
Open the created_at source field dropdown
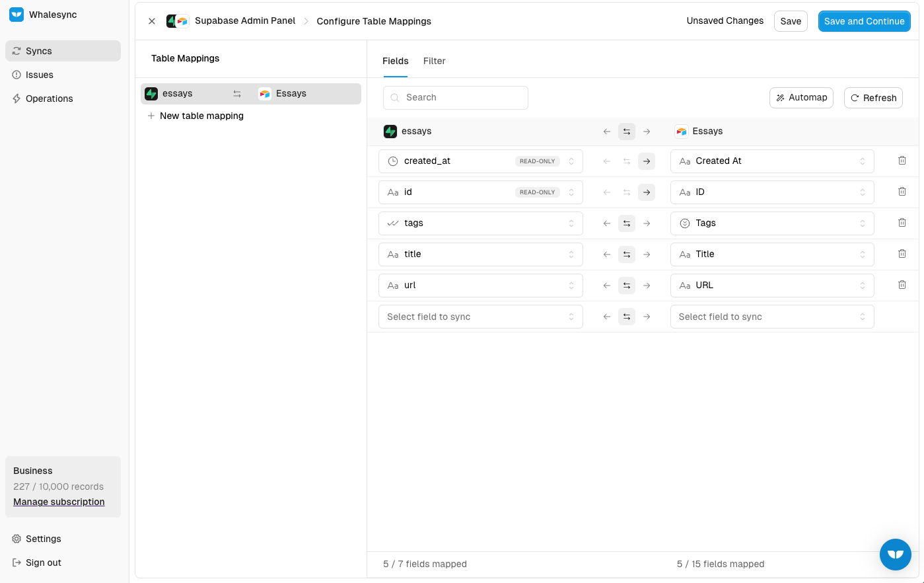click(481, 161)
